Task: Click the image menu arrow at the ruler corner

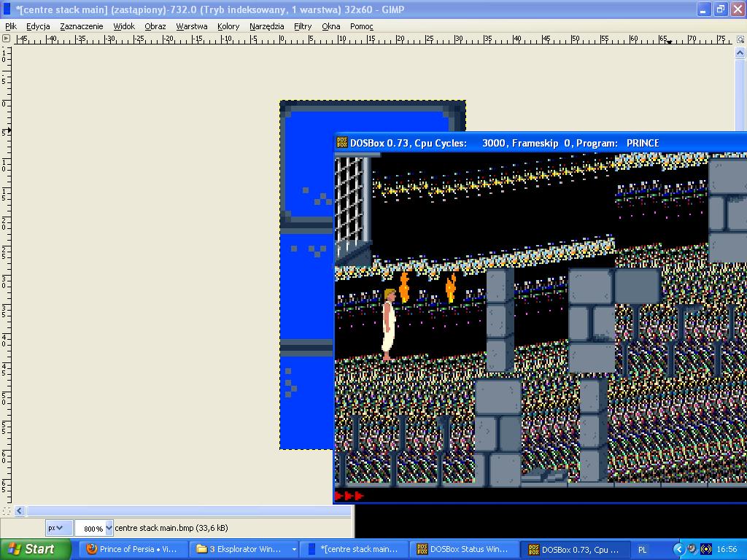Action: coord(6,39)
